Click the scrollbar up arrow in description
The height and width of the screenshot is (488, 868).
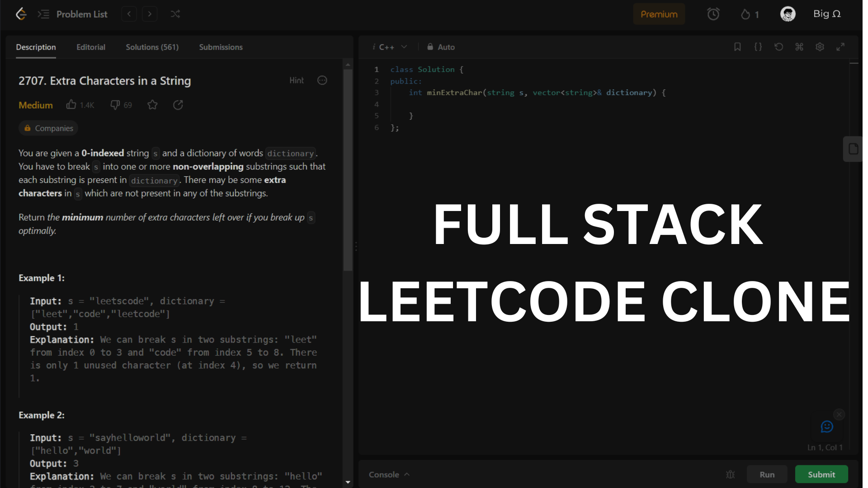point(348,65)
